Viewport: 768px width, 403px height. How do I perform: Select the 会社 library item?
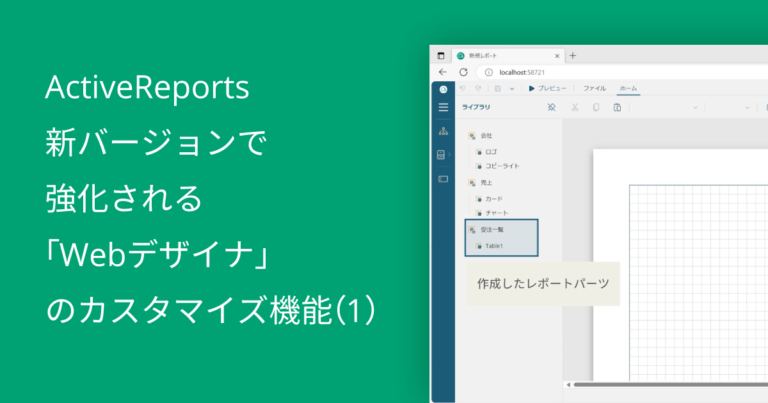pos(486,136)
